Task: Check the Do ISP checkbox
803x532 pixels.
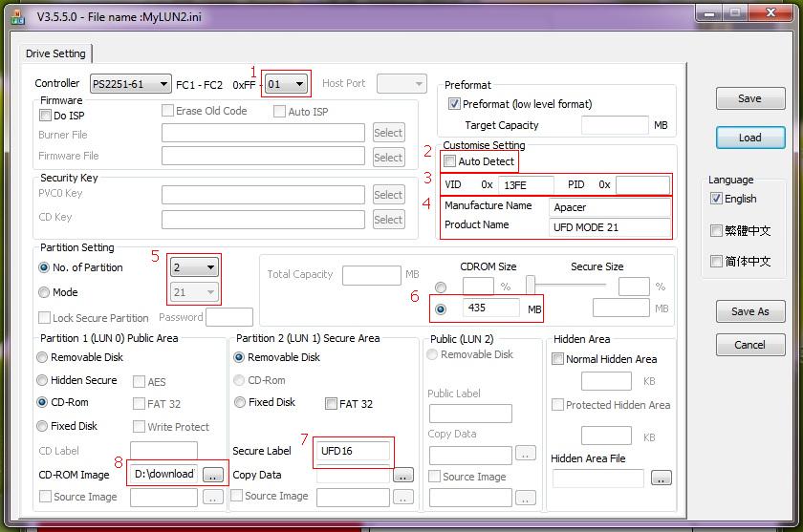Action: point(45,116)
